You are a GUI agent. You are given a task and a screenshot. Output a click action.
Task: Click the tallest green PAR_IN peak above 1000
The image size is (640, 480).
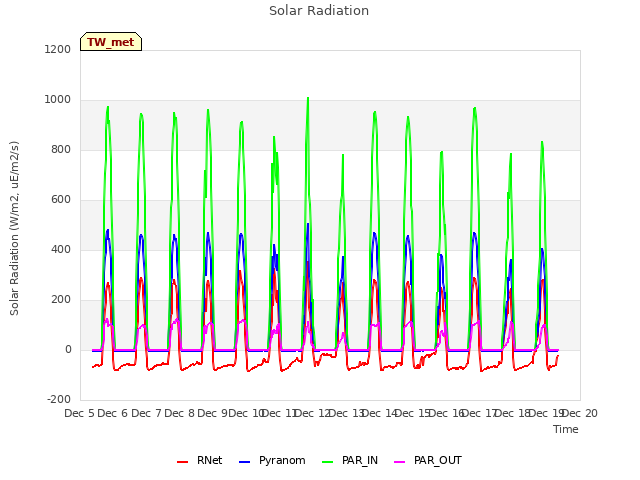coord(308,99)
